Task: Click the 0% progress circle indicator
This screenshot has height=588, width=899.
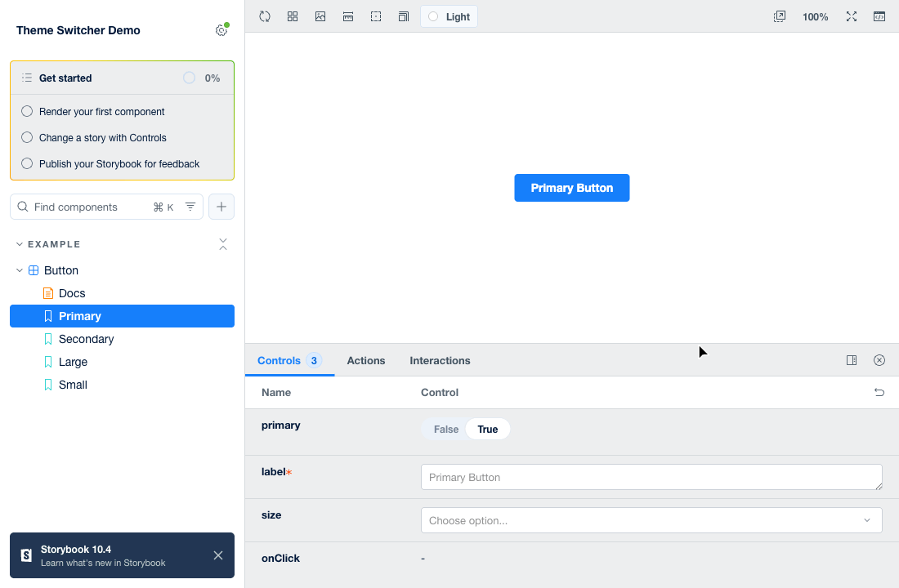Action: pos(190,78)
